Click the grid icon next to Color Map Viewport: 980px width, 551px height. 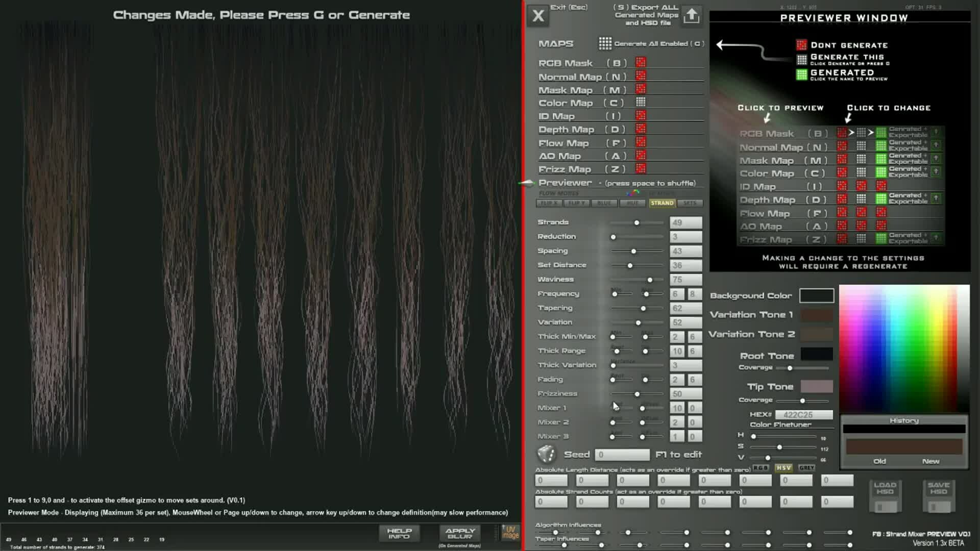click(x=641, y=103)
